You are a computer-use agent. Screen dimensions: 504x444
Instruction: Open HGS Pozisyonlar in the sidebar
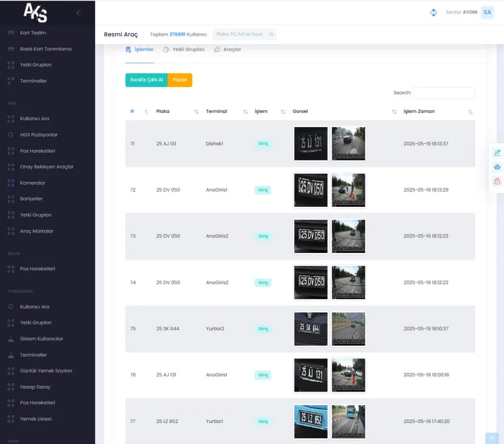click(38, 134)
